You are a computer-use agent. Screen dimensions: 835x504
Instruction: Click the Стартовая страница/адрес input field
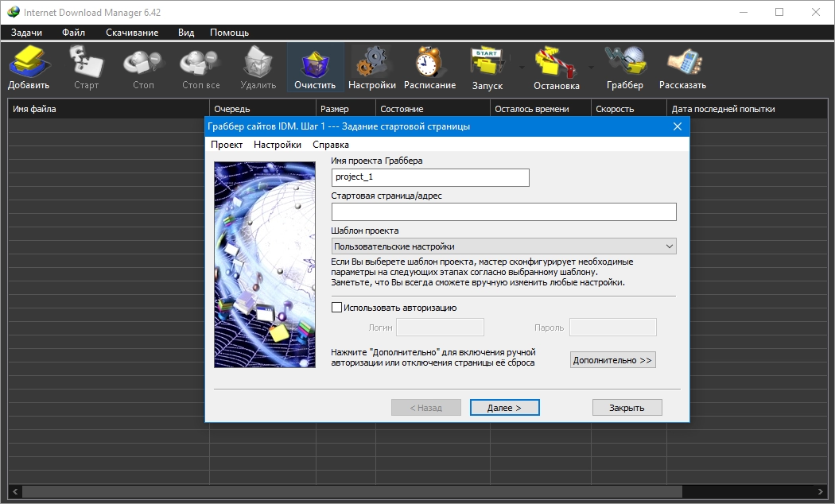point(503,211)
